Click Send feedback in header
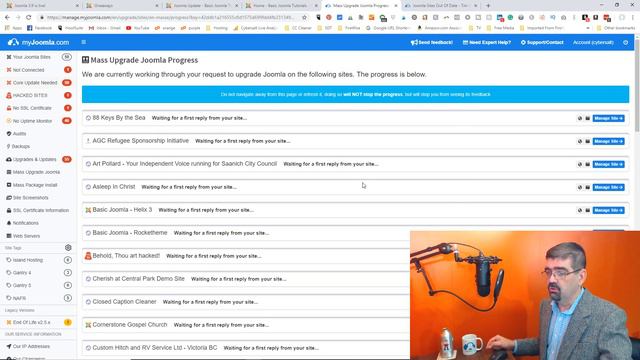 (432, 42)
